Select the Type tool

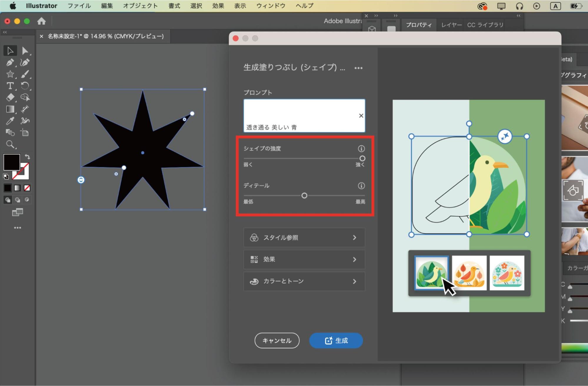point(10,86)
